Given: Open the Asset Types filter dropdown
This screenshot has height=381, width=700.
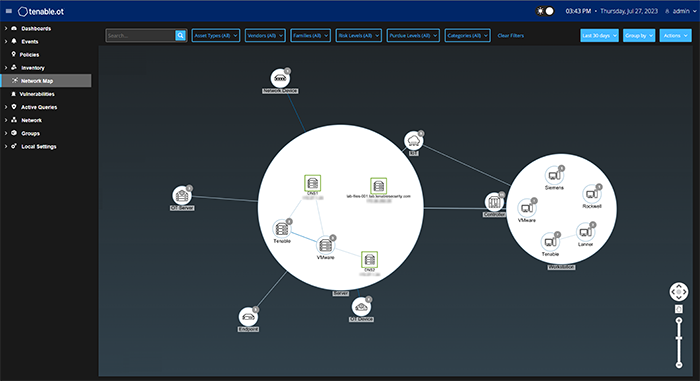Looking at the screenshot, I should tap(216, 35).
